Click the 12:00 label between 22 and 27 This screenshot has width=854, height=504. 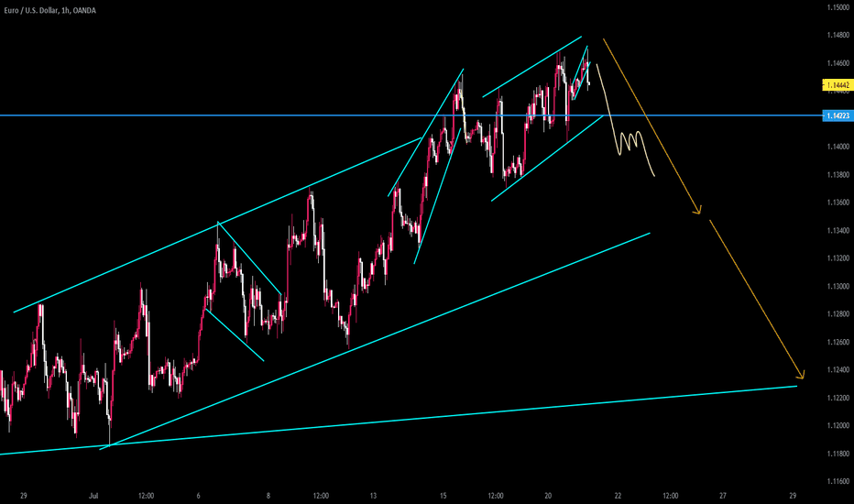point(671,496)
